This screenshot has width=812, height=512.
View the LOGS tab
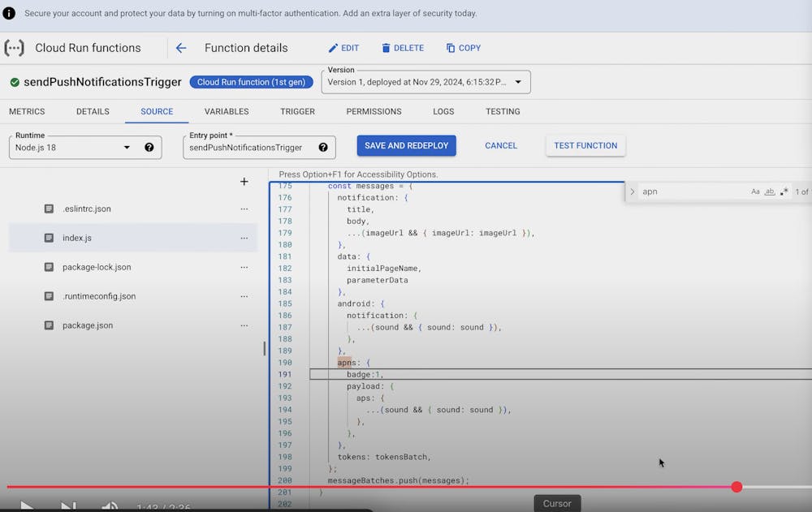click(x=443, y=111)
